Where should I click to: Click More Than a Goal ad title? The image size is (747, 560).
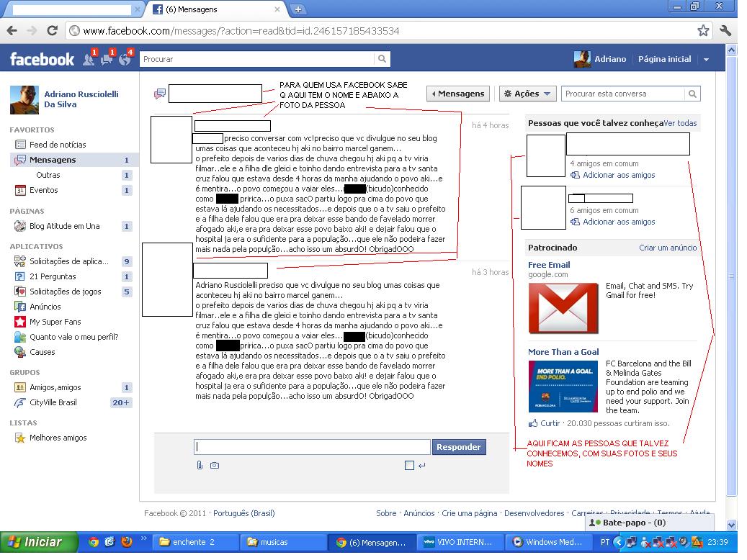tap(563, 352)
